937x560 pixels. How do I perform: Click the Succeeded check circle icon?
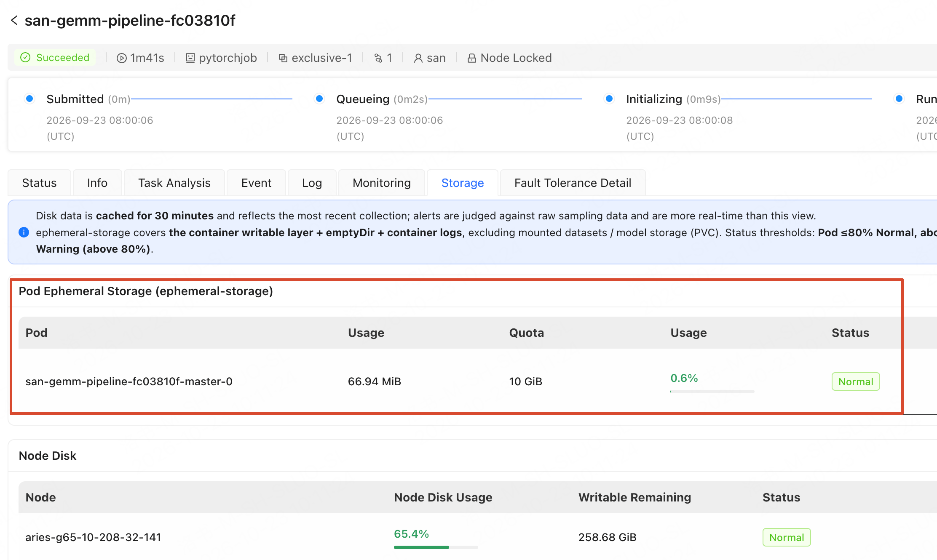click(25, 58)
